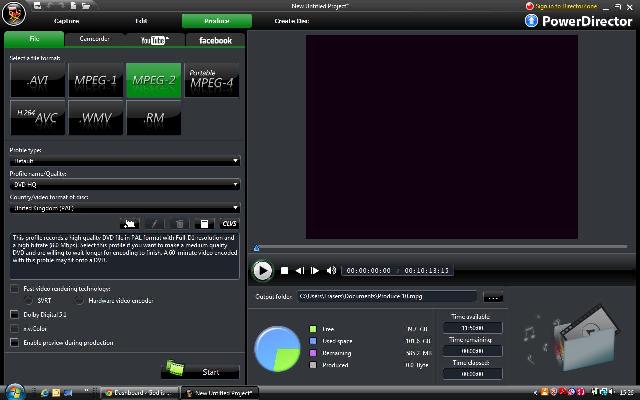Screen dimensions: 640x400
Task: Open the YouTube upload tab
Action: point(155,40)
